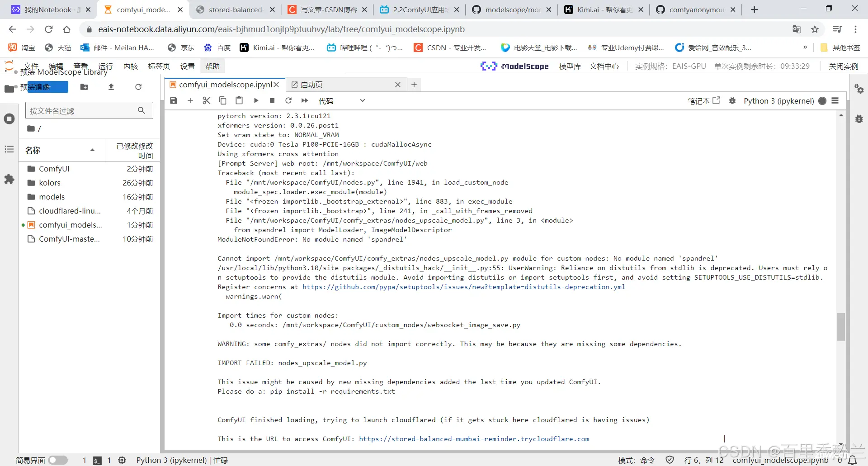Open the notification bell in the status bar
868x466 pixels.
852,460
